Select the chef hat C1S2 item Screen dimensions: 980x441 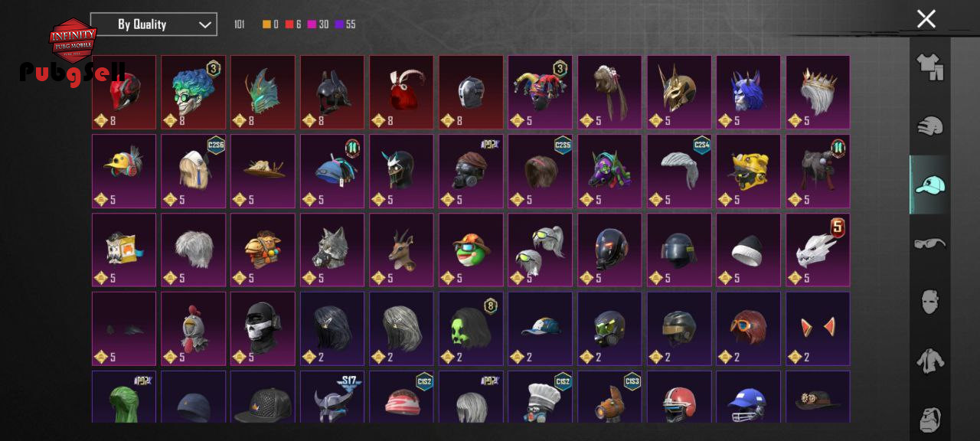click(541, 397)
